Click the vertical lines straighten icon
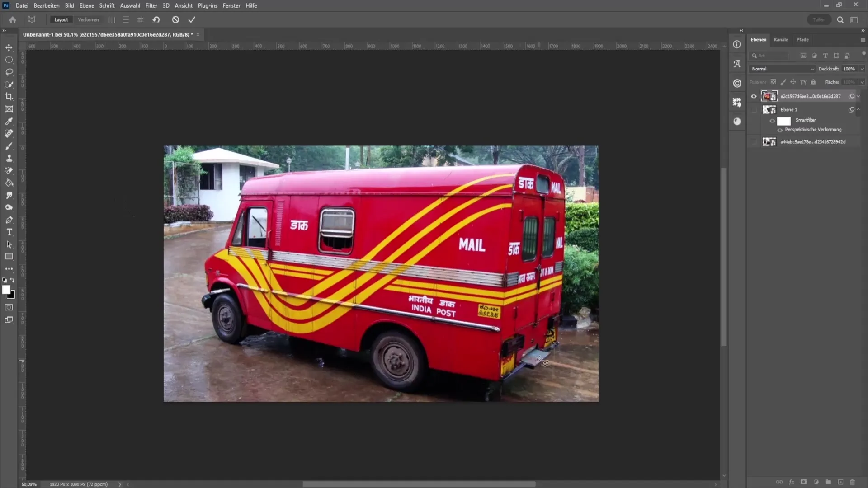This screenshot has width=868, height=488. pos(112,20)
